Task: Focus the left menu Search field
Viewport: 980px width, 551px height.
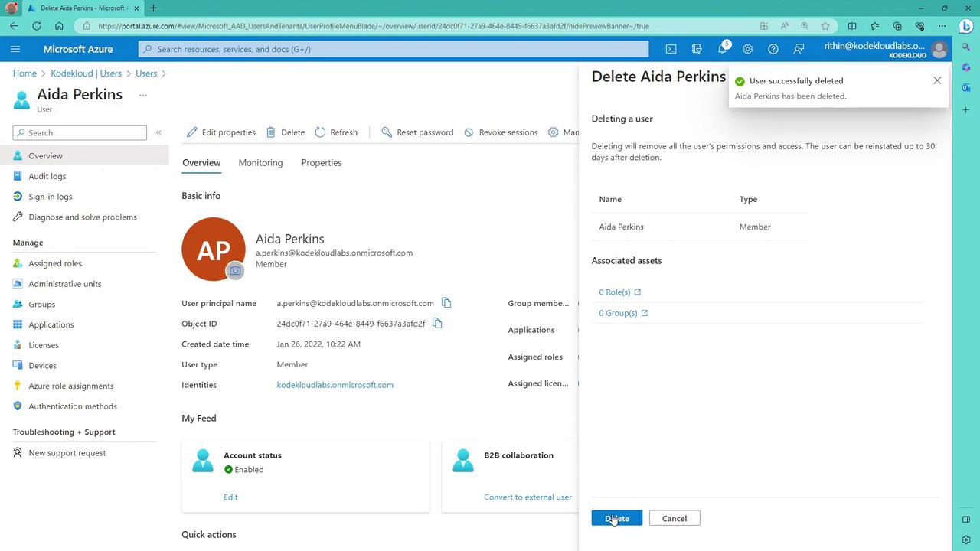Action: pos(80,132)
